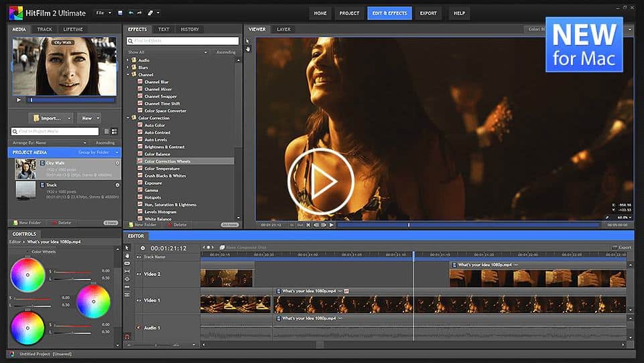Screen dimensions: 644x363
Task: Select the viewer arrow selection tool
Action: coord(248,41)
